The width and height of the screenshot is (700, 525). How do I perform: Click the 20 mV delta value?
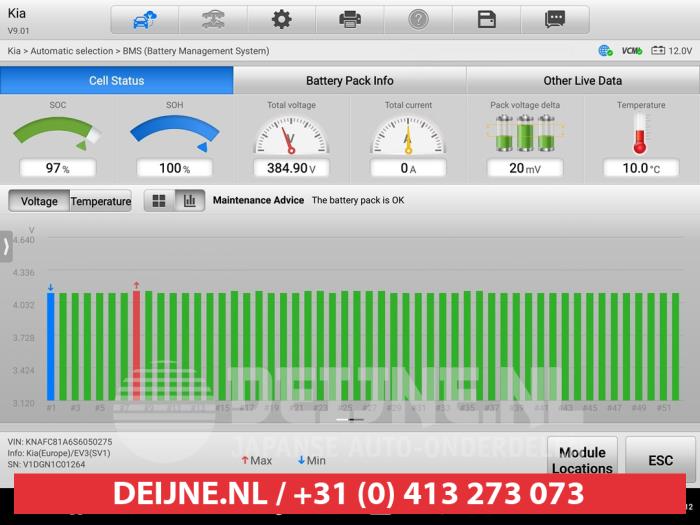coord(525,168)
